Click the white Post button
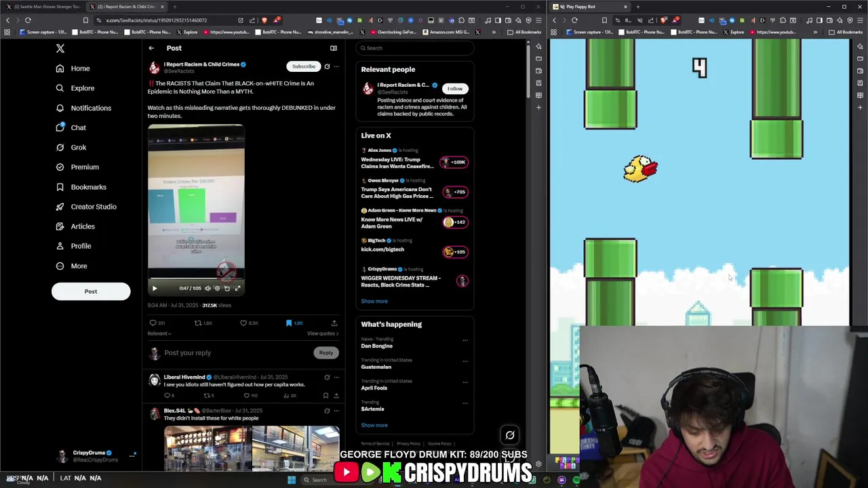The height and width of the screenshot is (488, 868). coord(91,291)
